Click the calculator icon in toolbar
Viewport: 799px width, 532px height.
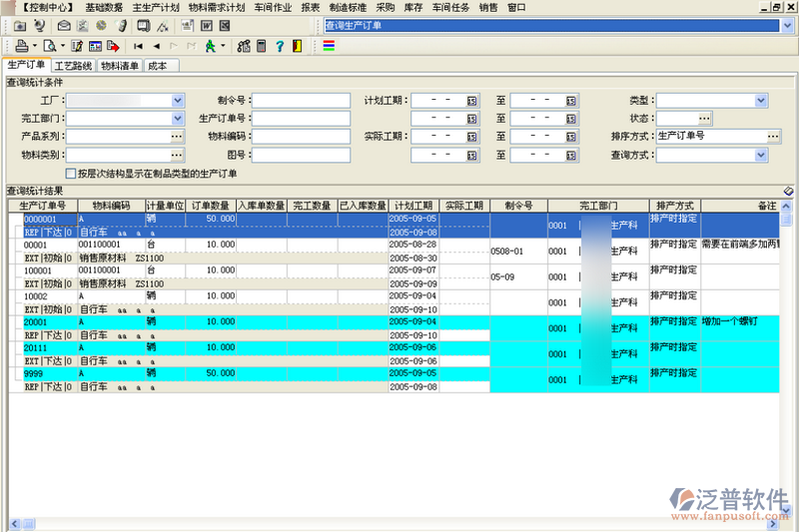click(262, 46)
